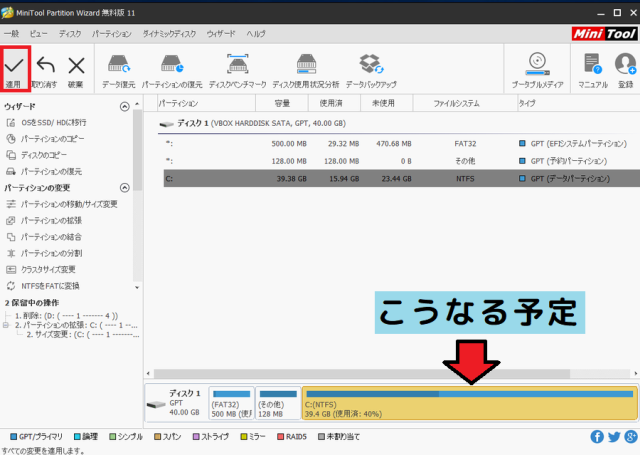Screen dimensions: 640x455
Task: Open the データバックアップ tool
Action: pyautogui.click(x=371, y=71)
